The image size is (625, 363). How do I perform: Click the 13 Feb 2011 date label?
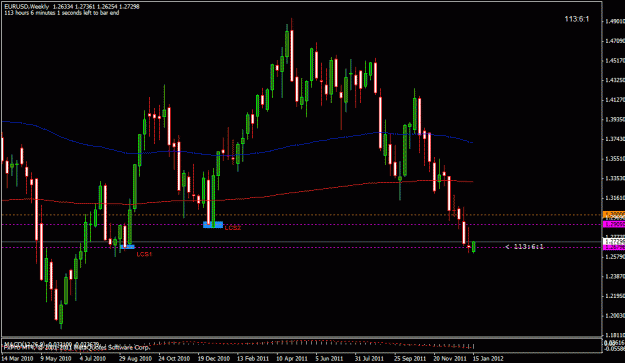click(x=253, y=358)
